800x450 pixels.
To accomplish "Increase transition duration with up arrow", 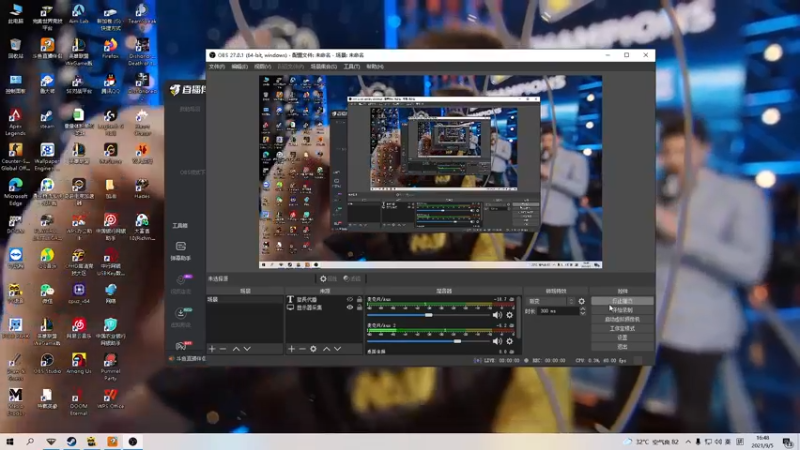I will [583, 309].
